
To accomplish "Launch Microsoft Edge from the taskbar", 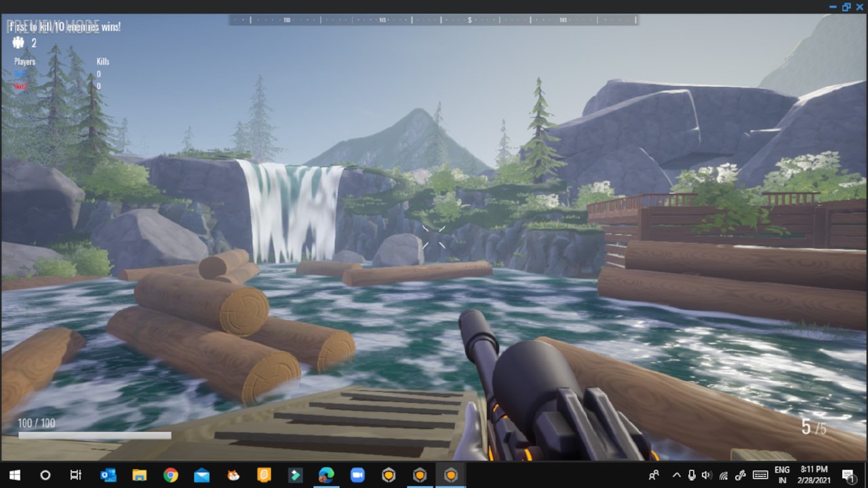I will point(325,474).
